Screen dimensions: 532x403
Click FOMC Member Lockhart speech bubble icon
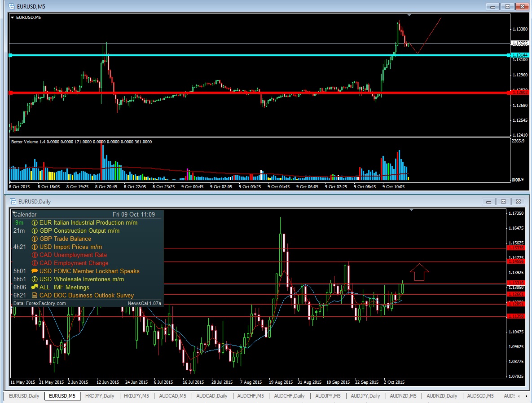34,271
